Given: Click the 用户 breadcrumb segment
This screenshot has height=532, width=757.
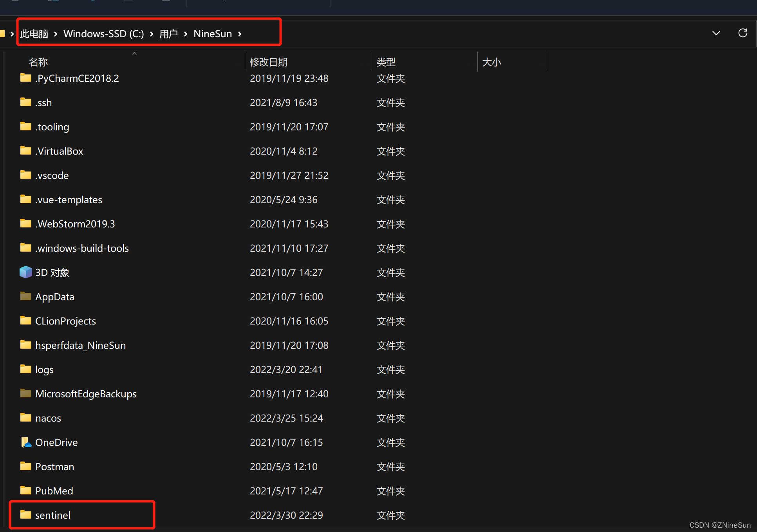Looking at the screenshot, I should pos(169,34).
